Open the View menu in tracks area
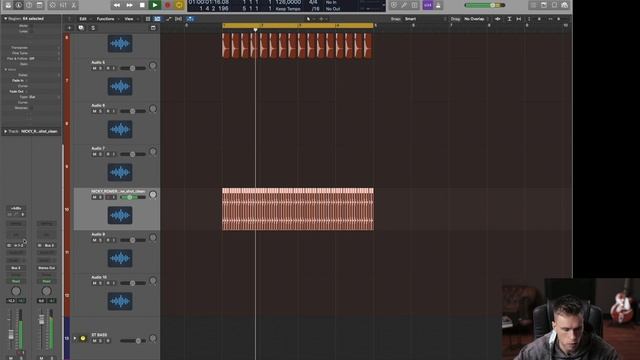 coord(129,19)
